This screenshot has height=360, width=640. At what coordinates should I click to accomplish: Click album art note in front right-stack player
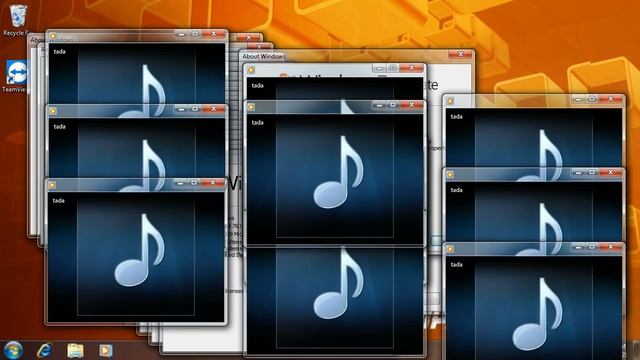pyautogui.click(x=538, y=314)
